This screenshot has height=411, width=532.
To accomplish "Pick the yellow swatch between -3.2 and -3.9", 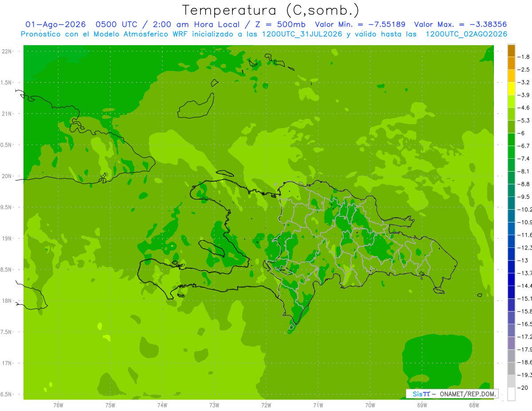I will [x=511, y=89].
